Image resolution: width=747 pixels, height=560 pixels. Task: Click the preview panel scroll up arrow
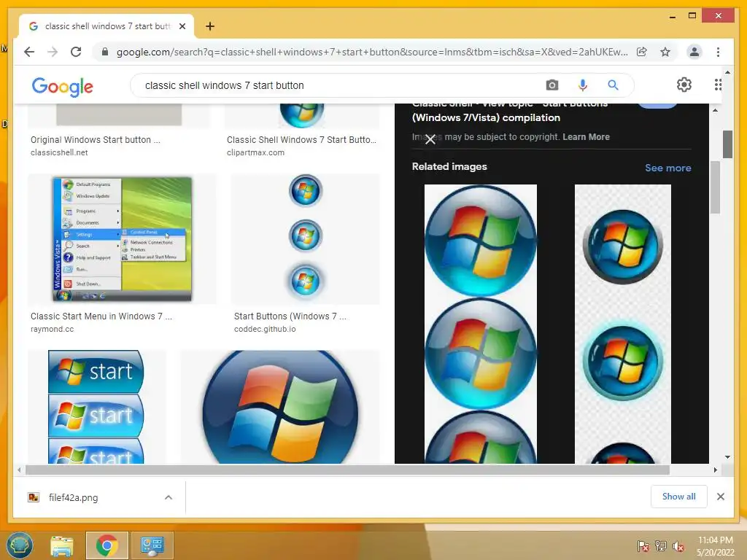click(x=715, y=110)
